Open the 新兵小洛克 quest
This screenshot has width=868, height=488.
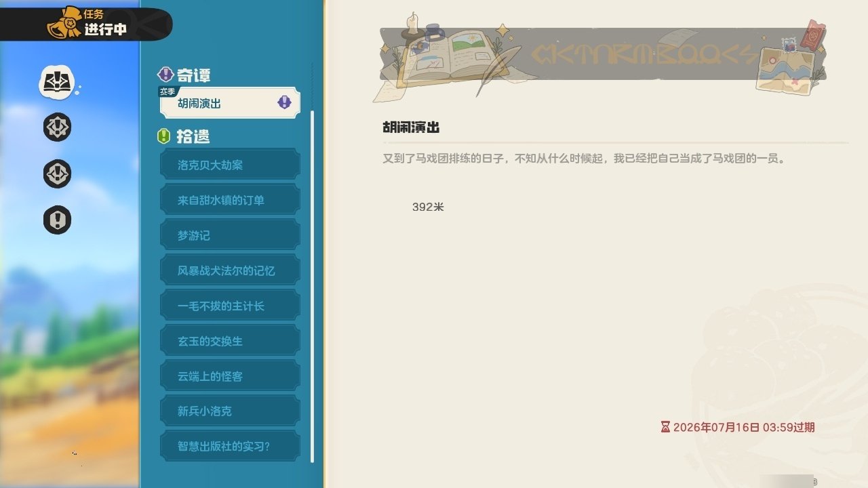(230, 411)
